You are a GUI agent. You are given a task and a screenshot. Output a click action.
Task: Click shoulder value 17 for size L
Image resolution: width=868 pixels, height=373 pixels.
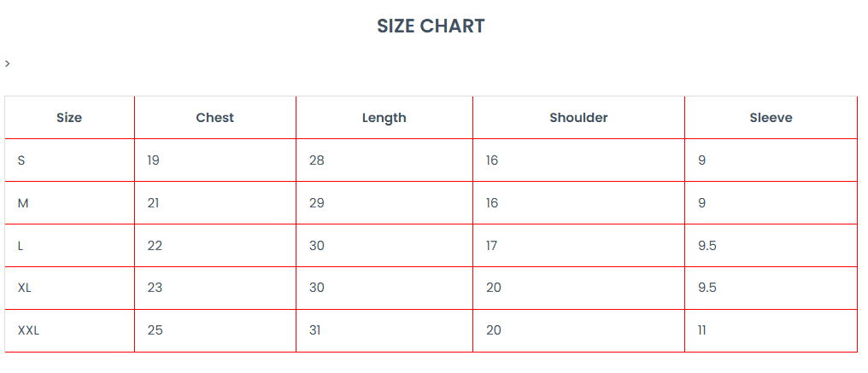coord(492,246)
